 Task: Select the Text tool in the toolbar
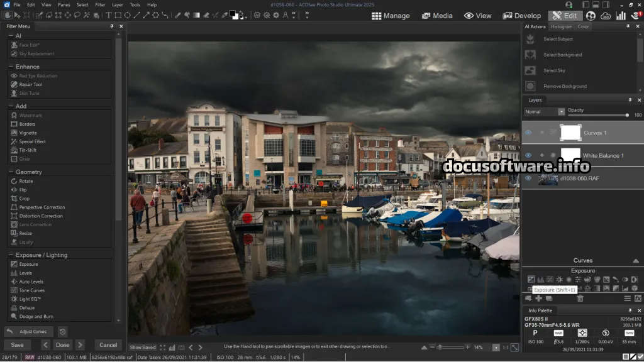(x=109, y=15)
